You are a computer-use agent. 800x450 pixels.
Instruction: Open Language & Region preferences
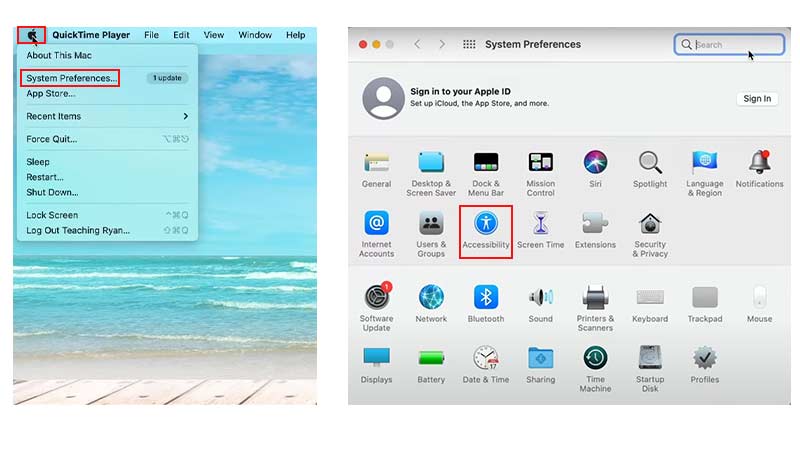[x=705, y=174]
